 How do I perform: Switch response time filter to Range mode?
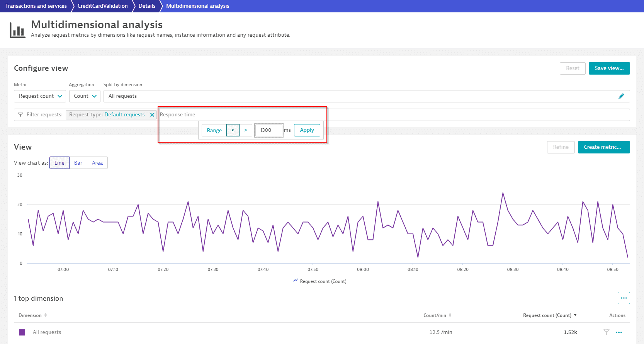click(x=214, y=130)
